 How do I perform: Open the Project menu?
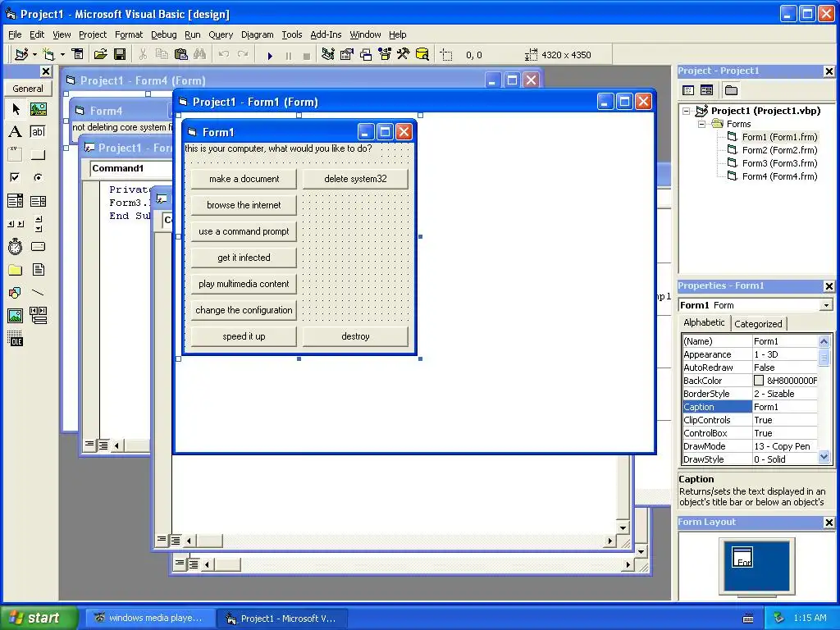point(93,34)
